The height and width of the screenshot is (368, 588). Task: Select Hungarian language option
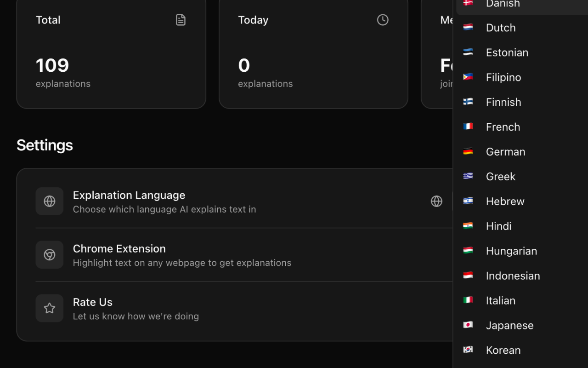522,251
